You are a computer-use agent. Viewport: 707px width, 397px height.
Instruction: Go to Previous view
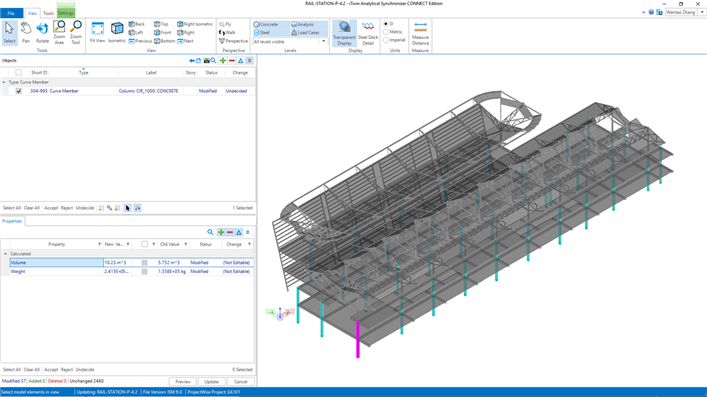140,41
